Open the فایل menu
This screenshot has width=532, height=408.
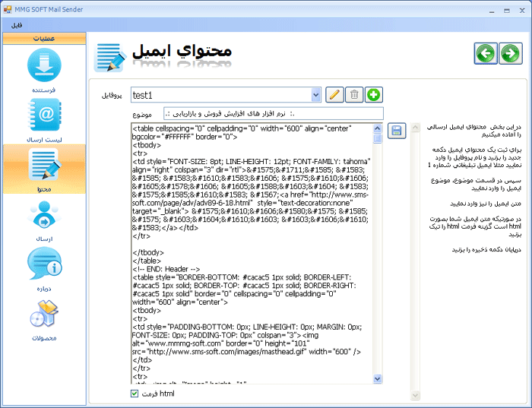pyautogui.click(x=17, y=25)
